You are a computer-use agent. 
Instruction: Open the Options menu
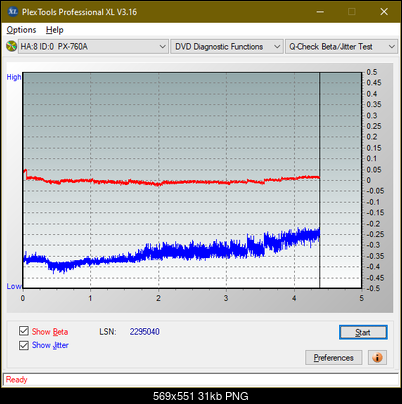[21, 30]
